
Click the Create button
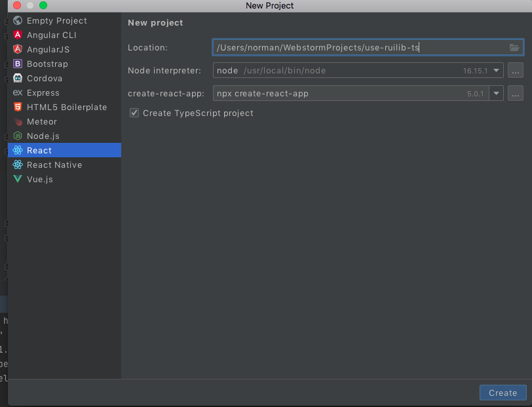[503, 393]
